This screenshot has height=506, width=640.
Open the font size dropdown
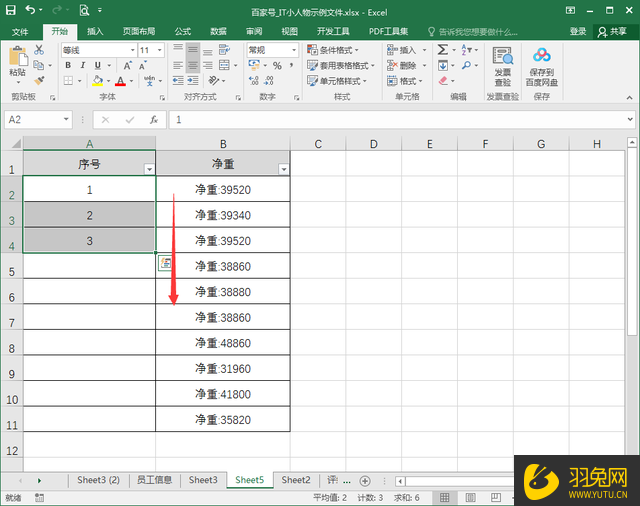160,50
